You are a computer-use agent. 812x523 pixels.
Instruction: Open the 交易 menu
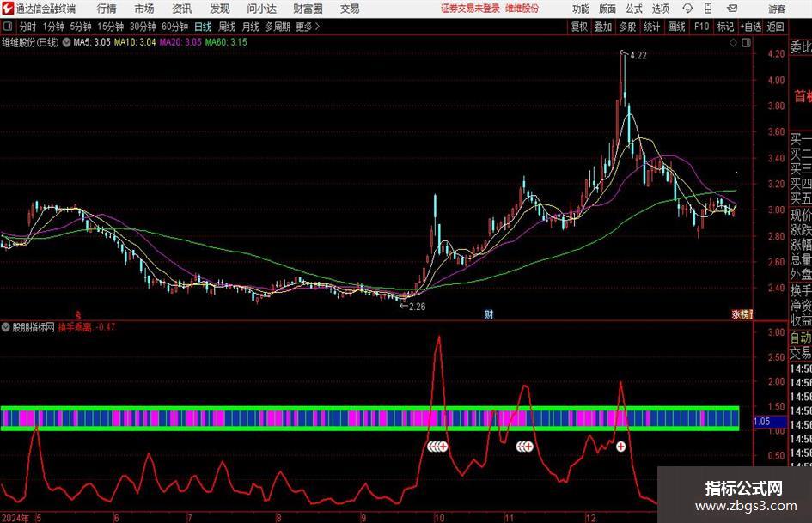(x=350, y=9)
